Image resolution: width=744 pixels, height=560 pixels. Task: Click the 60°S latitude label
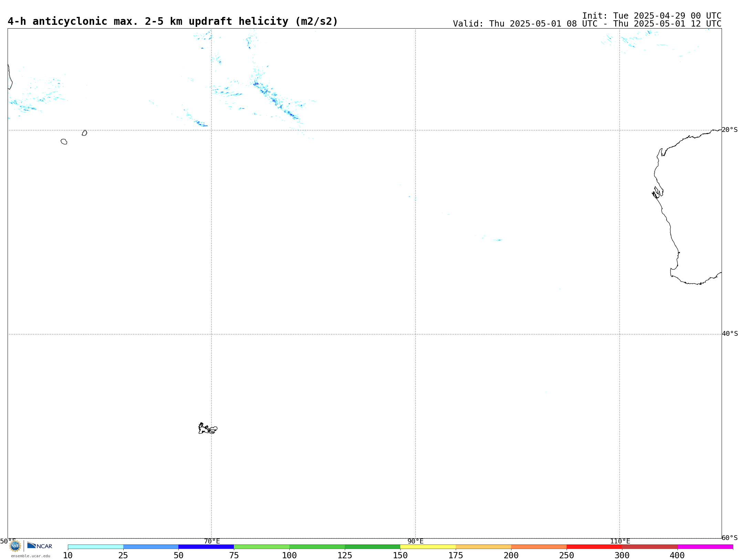point(730,538)
